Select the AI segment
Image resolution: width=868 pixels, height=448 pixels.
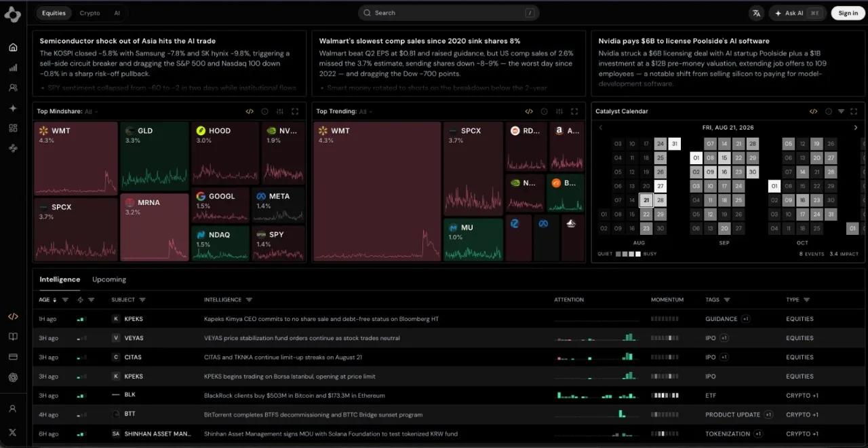click(x=117, y=13)
